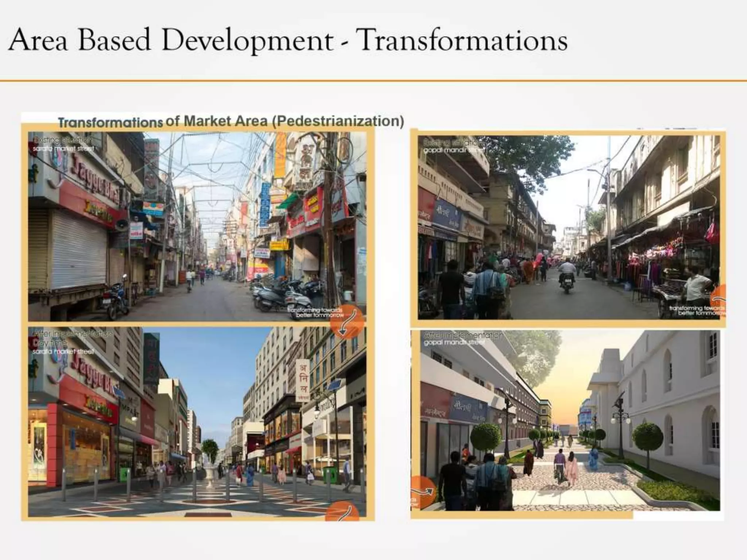The height and width of the screenshot is (560, 747).
Task: Click the 'Area Based Development - Transformations' title
Action: [x=288, y=40]
